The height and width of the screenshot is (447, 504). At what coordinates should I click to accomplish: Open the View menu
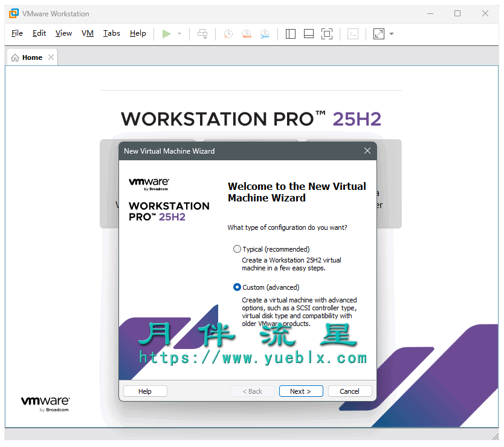63,33
